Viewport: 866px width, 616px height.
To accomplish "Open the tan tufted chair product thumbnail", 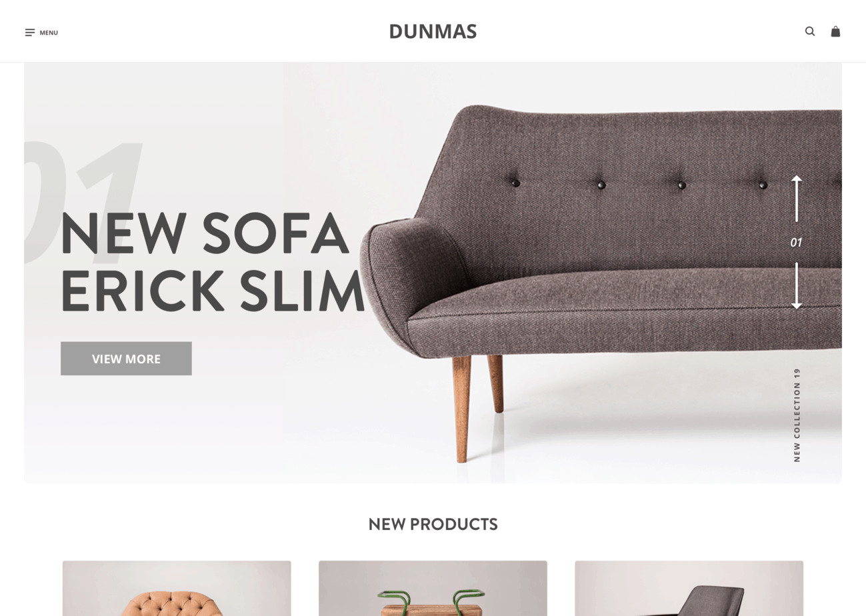I will 177,588.
